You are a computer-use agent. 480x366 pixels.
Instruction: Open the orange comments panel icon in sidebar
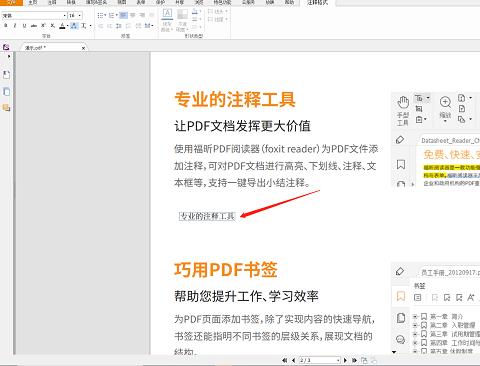[6, 108]
